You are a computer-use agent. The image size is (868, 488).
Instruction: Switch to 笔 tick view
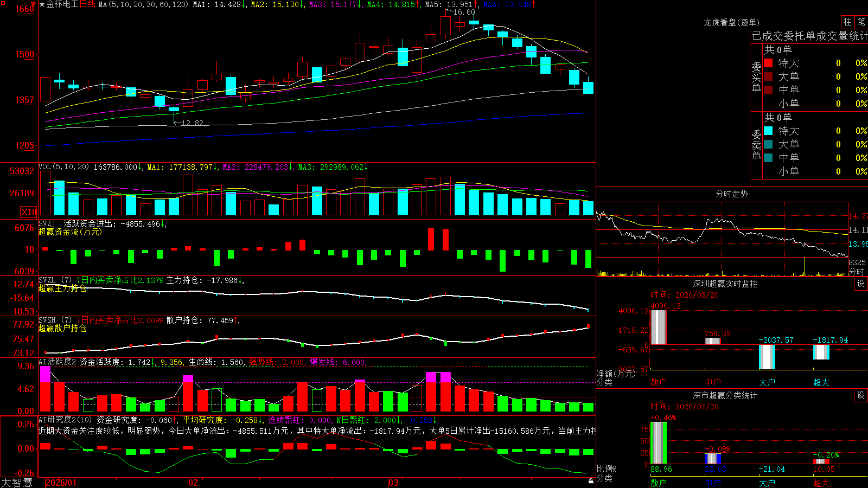(861, 22)
